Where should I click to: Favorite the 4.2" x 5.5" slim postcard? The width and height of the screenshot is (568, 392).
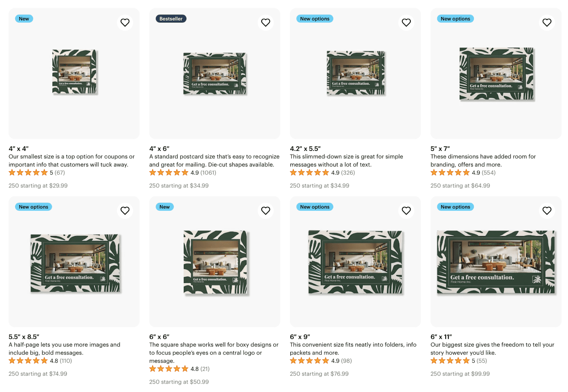tap(406, 22)
